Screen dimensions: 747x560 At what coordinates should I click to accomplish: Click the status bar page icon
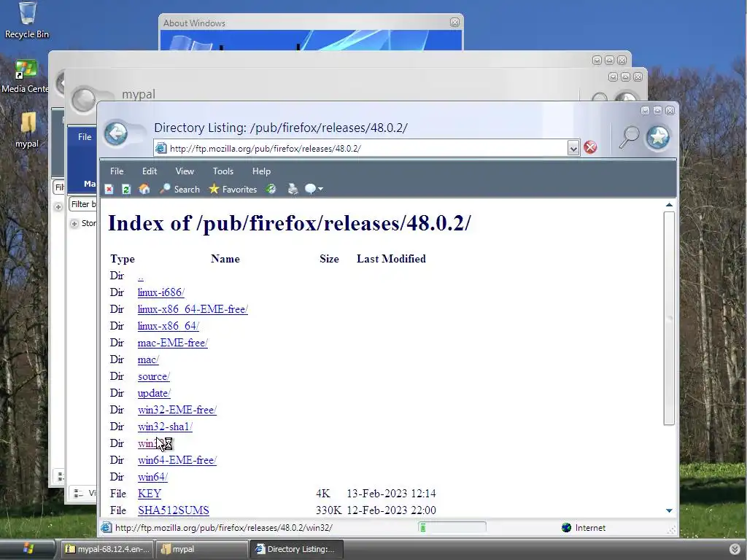107,527
